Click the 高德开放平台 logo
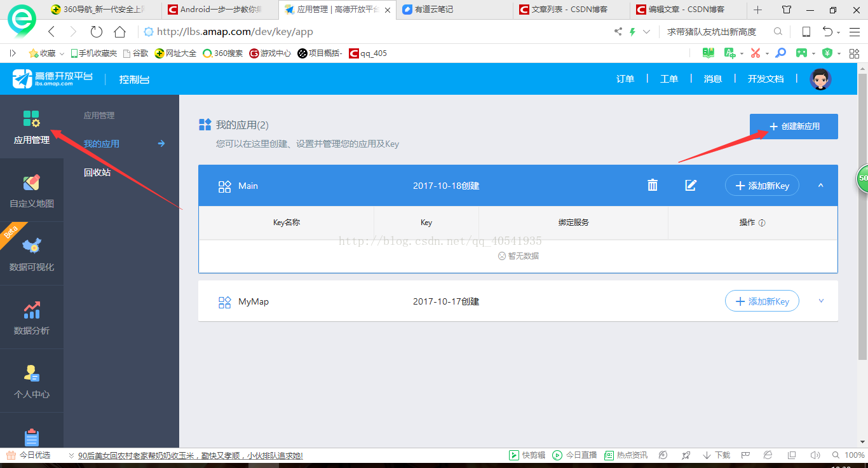Screen dimensions: 868x468 pos(52,79)
